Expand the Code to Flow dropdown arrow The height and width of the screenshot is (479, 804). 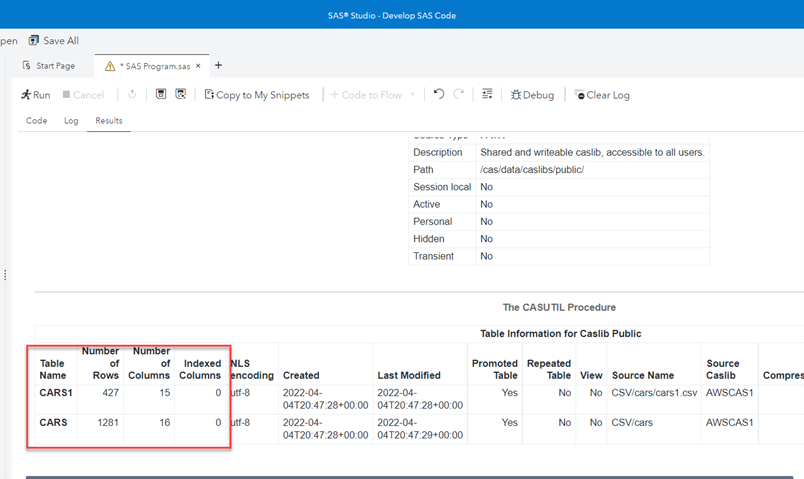click(412, 95)
